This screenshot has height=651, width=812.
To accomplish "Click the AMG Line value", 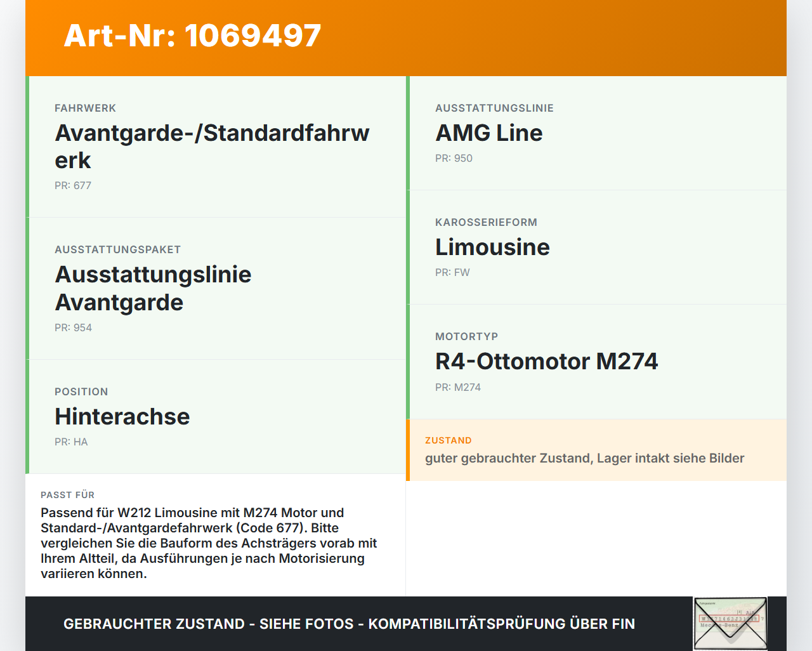I will [488, 133].
